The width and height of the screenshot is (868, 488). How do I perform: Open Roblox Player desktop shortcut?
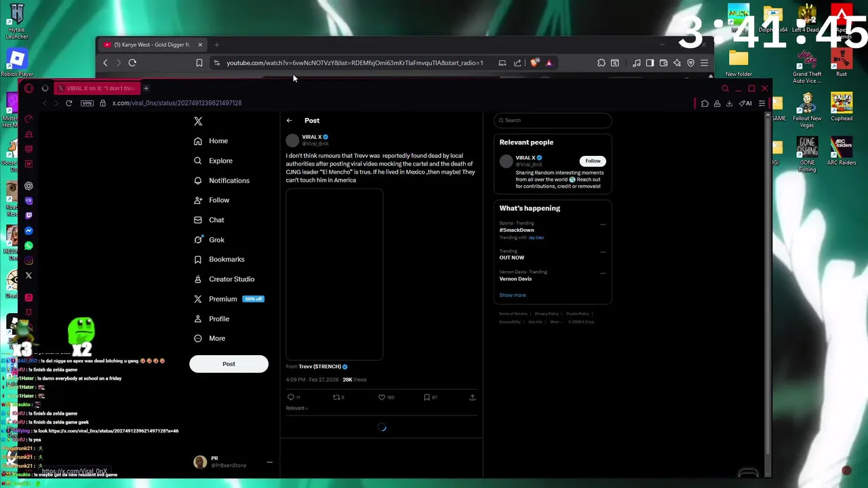(x=17, y=62)
